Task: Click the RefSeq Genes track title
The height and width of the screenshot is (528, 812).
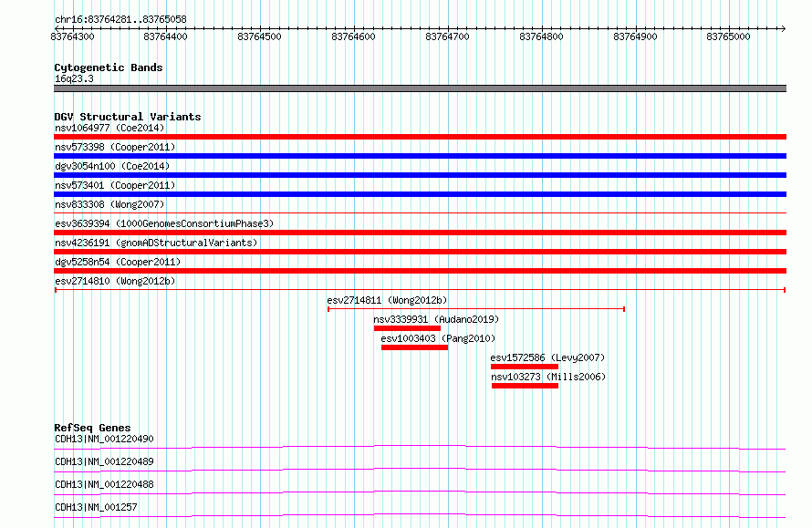Action: tap(92, 428)
